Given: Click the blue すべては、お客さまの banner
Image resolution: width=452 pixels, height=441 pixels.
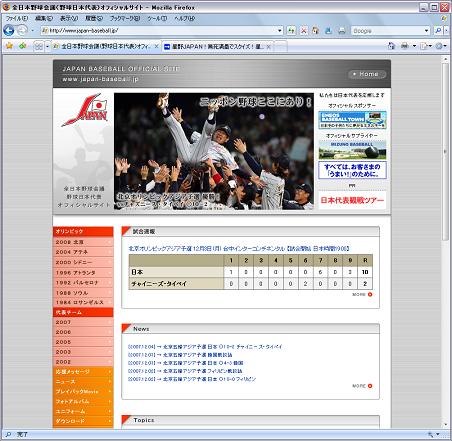Looking at the screenshot, I should [x=352, y=170].
